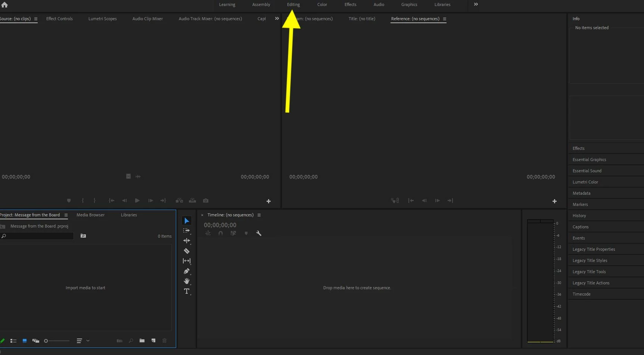Step forward one frame in Source monitor
This screenshot has height=355, width=644.
150,201
